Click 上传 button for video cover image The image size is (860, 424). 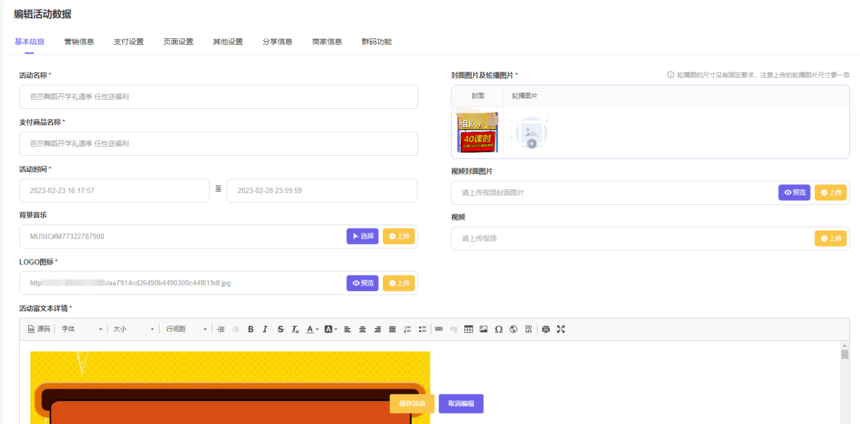tap(830, 193)
